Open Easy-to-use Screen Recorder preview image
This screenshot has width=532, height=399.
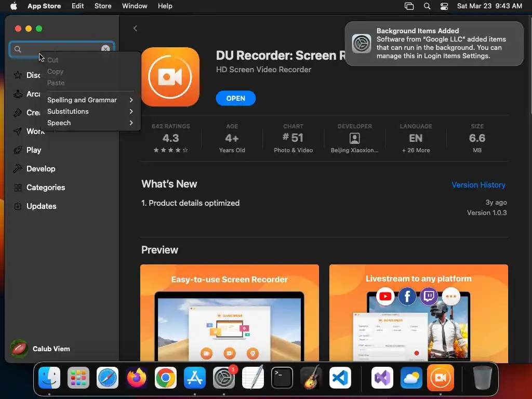click(x=229, y=313)
